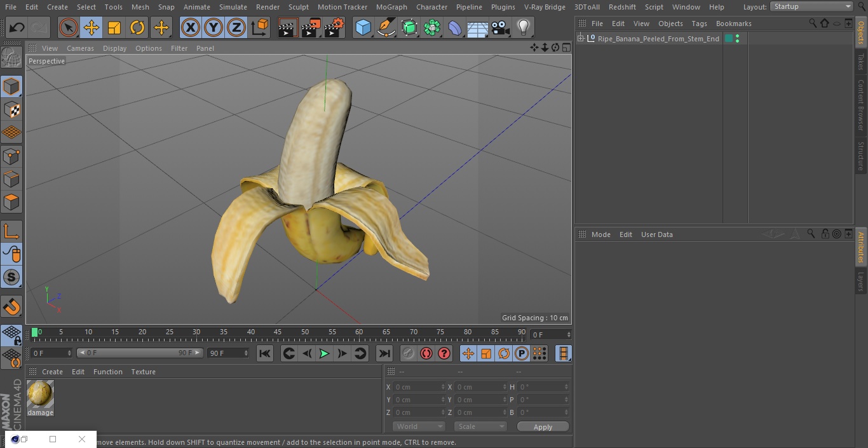This screenshot has width=868, height=448.
Task: Click frame 45 on the timeline ruler
Action: tap(278, 333)
